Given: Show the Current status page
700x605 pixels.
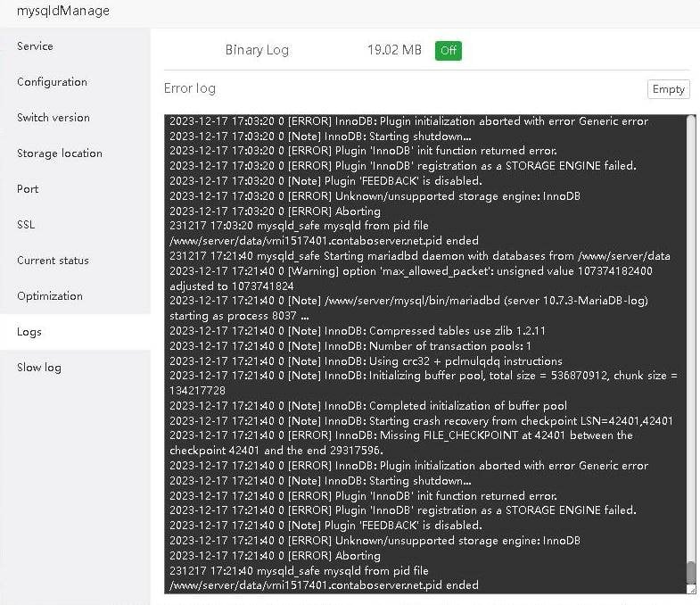Looking at the screenshot, I should coord(53,261).
